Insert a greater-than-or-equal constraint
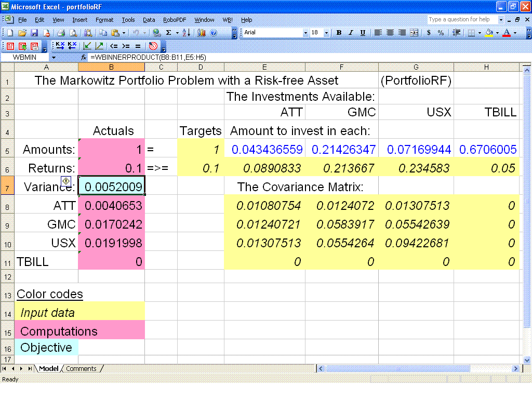Image resolution: width=532 pixels, height=399 pixels. tap(126, 46)
